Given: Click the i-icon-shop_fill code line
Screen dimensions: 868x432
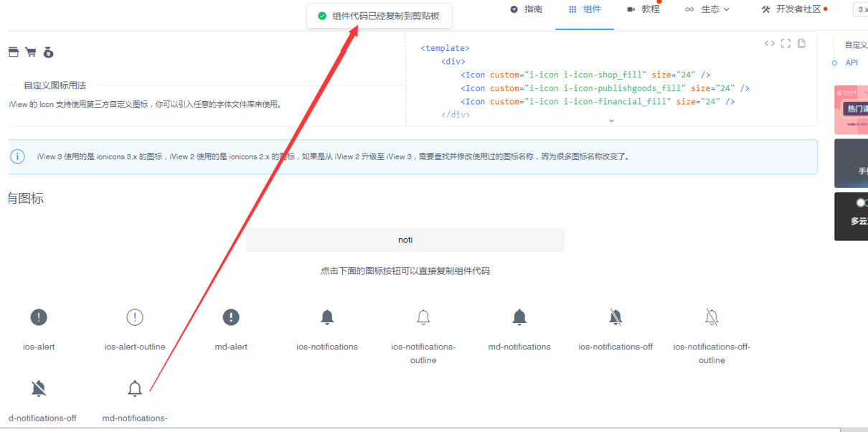Looking at the screenshot, I should click(585, 75).
